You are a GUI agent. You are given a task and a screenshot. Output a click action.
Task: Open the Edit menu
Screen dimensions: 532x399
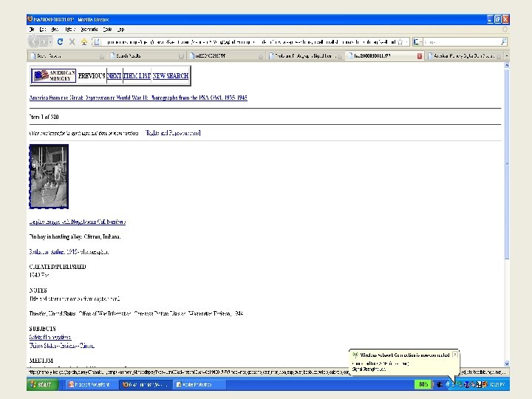tap(43, 30)
